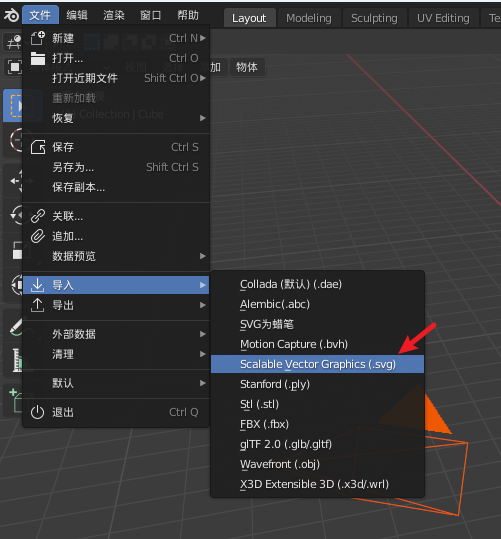
Task: Switch to the Layout workspace tab
Action: (x=249, y=18)
